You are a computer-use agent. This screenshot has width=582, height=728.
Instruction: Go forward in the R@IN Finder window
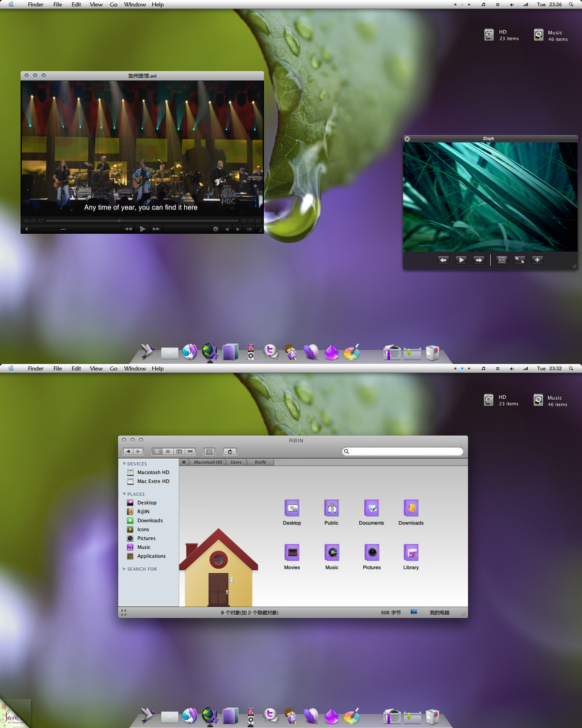click(x=139, y=451)
